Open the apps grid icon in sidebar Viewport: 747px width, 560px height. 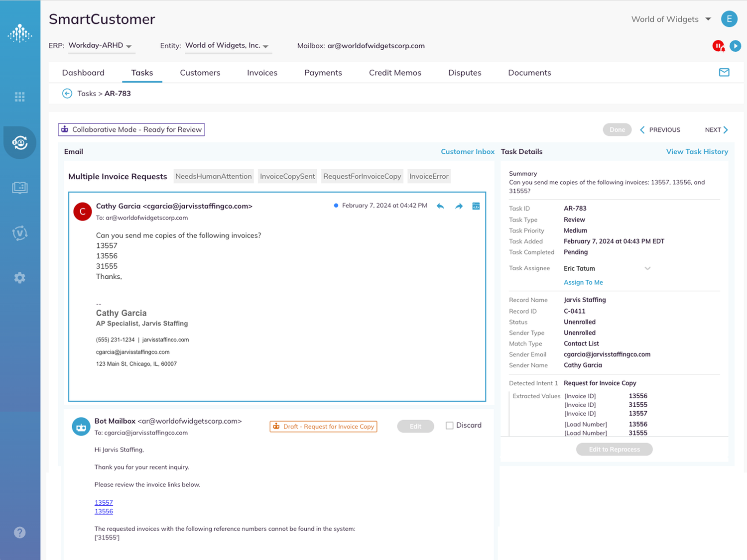point(20,97)
